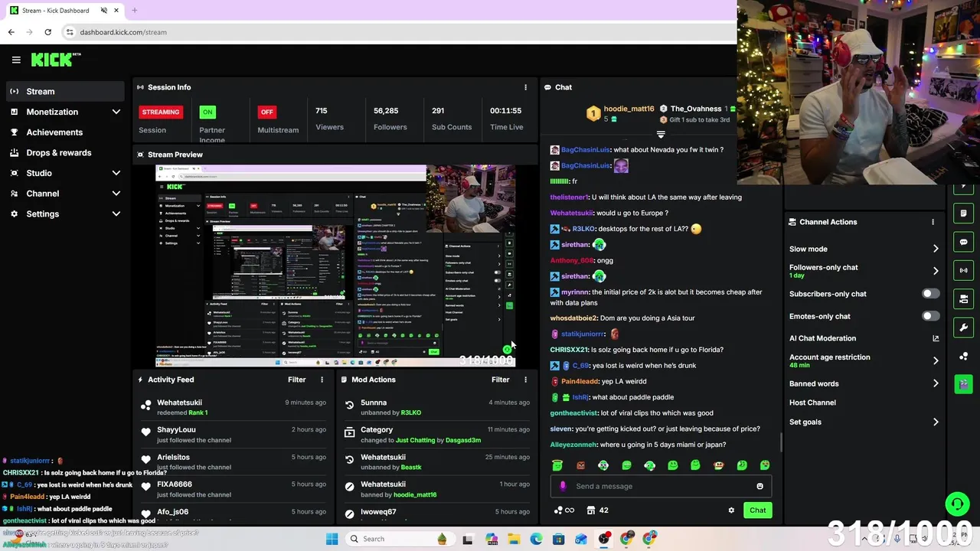Open Session Info three-dot options

(x=525, y=87)
